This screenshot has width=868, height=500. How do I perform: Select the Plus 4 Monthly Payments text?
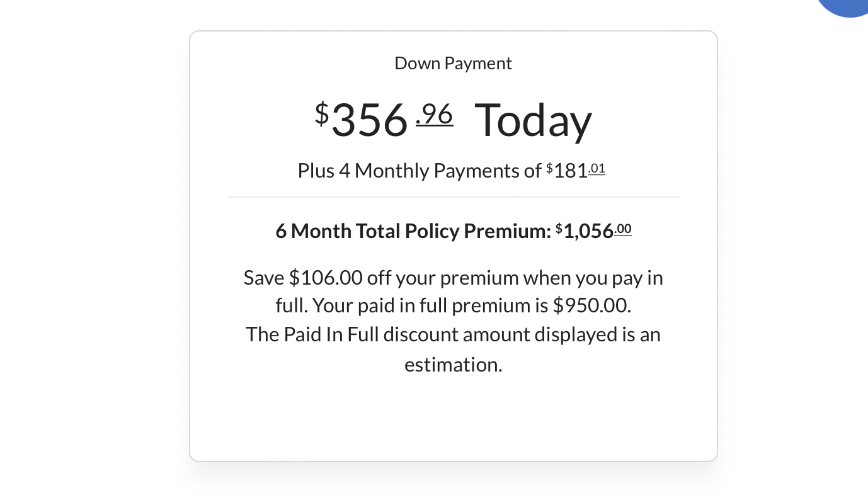pyautogui.click(x=420, y=171)
